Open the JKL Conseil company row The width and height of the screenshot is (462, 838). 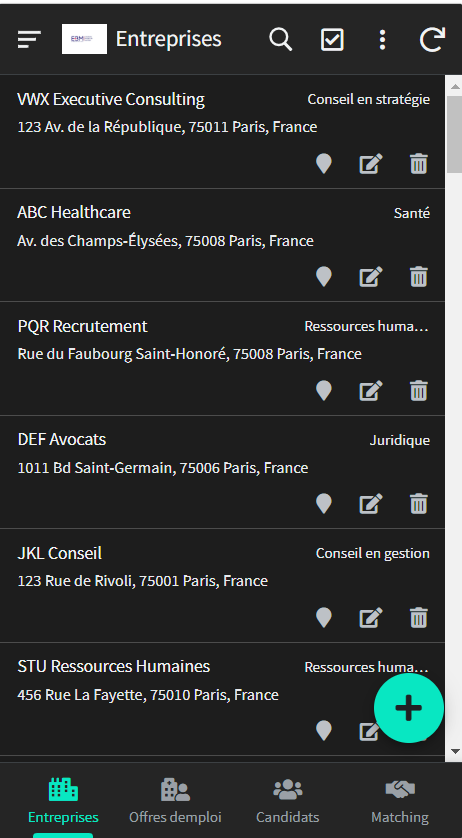(x=222, y=585)
